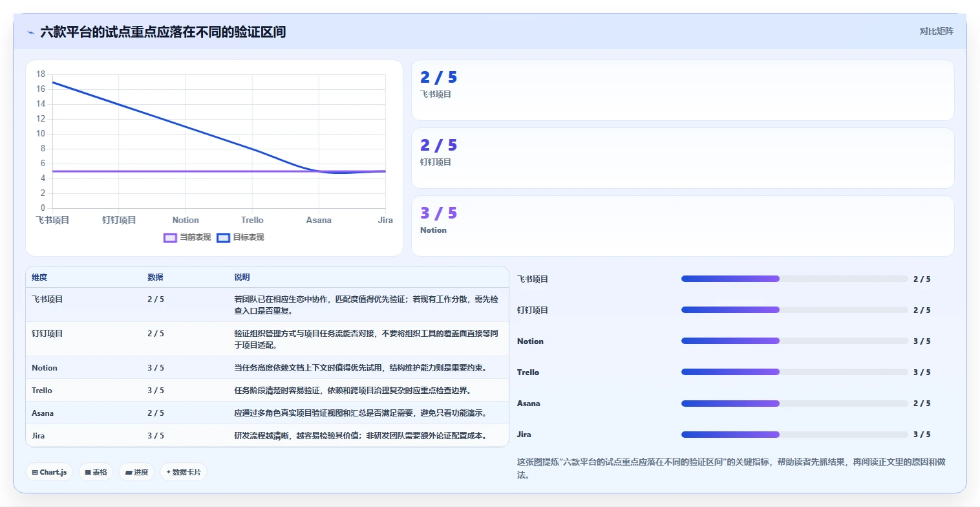980x507 pixels.
Task: Click the 进度 tag chip
Action: click(136, 472)
